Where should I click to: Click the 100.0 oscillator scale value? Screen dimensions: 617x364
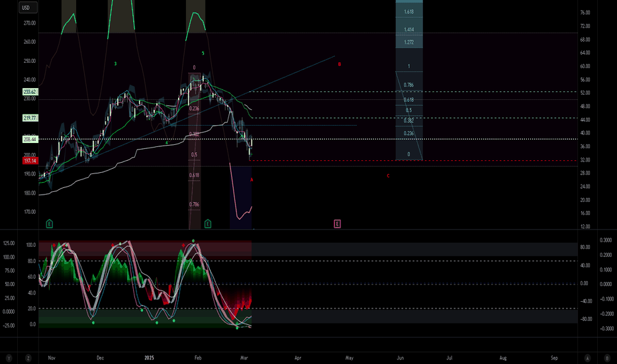(x=31, y=245)
